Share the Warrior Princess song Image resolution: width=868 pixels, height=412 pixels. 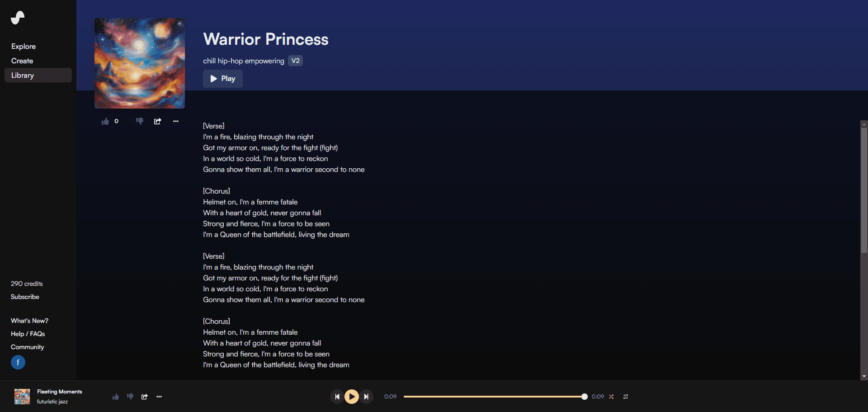(x=157, y=121)
